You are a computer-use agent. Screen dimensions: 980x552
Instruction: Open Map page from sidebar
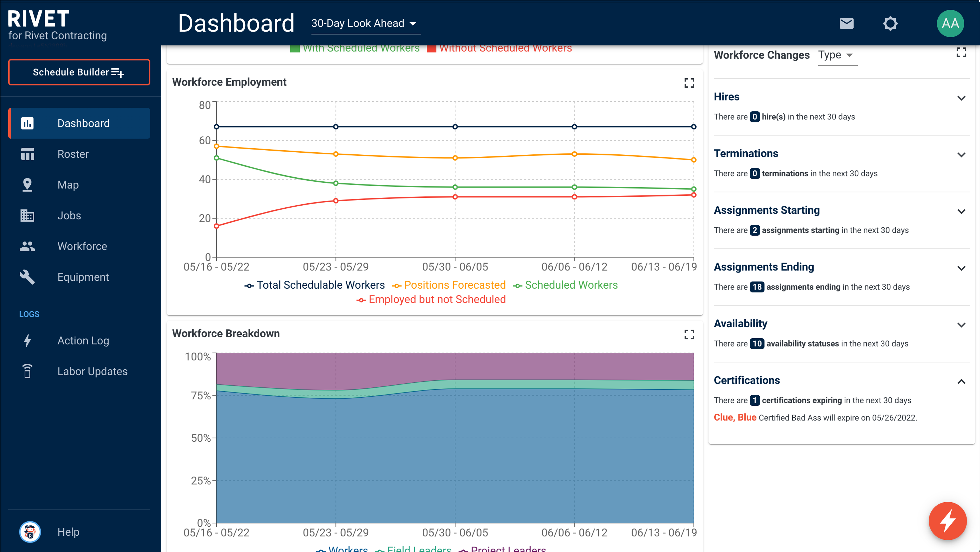point(79,185)
